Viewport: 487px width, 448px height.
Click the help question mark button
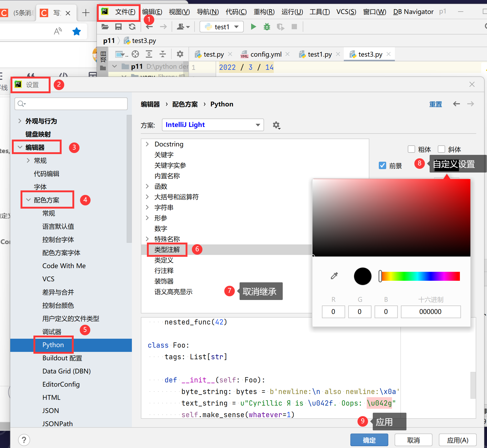click(x=24, y=440)
